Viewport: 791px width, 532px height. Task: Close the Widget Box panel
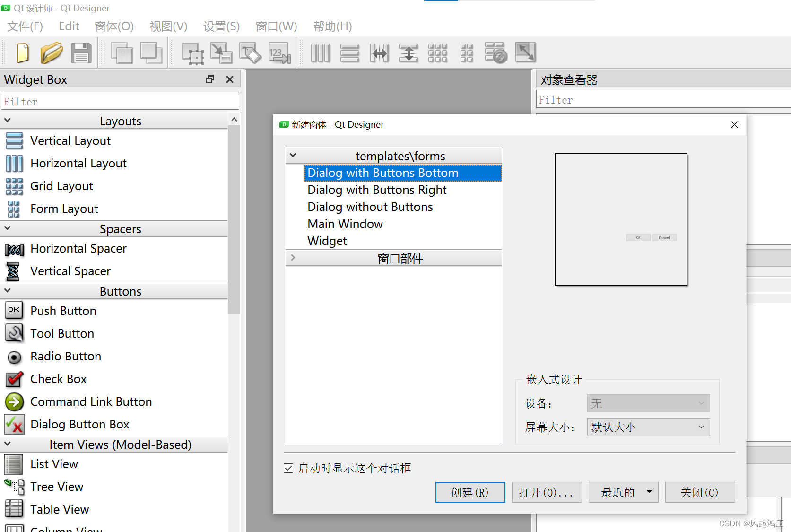coord(230,79)
